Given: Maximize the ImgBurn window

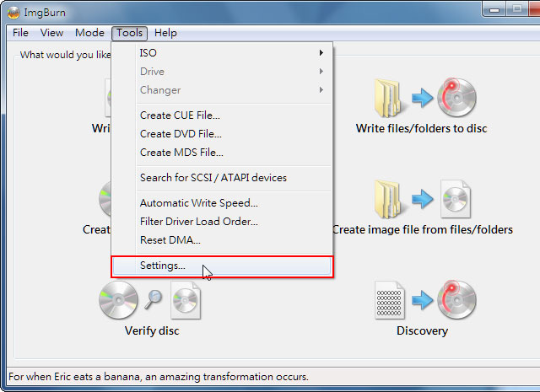Looking at the screenshot, I should (517, 9).
